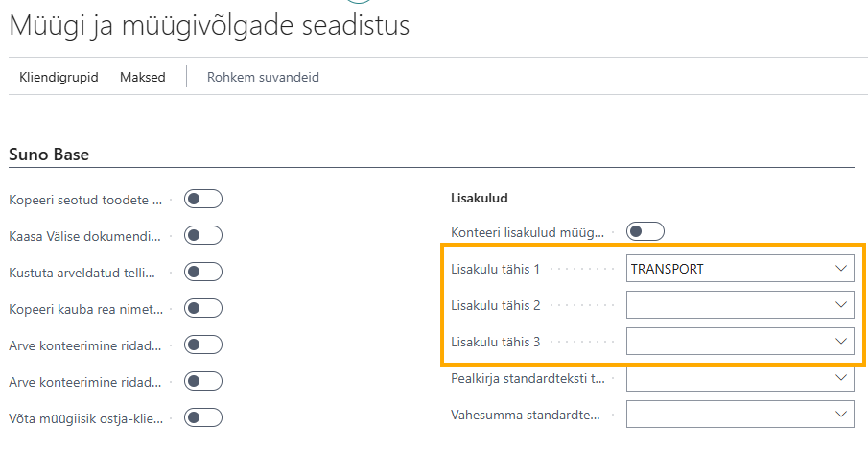Screen dimensions: 868x452
Task: Open the Kliendigrupid menu item
Action: [x=59, y=77]
